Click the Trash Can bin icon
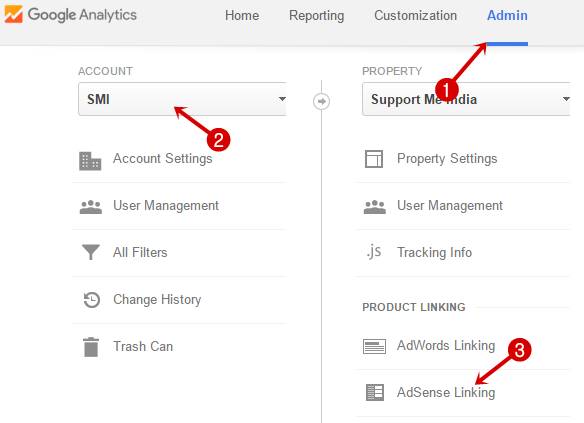584x423 pixels. pos(91,347)
